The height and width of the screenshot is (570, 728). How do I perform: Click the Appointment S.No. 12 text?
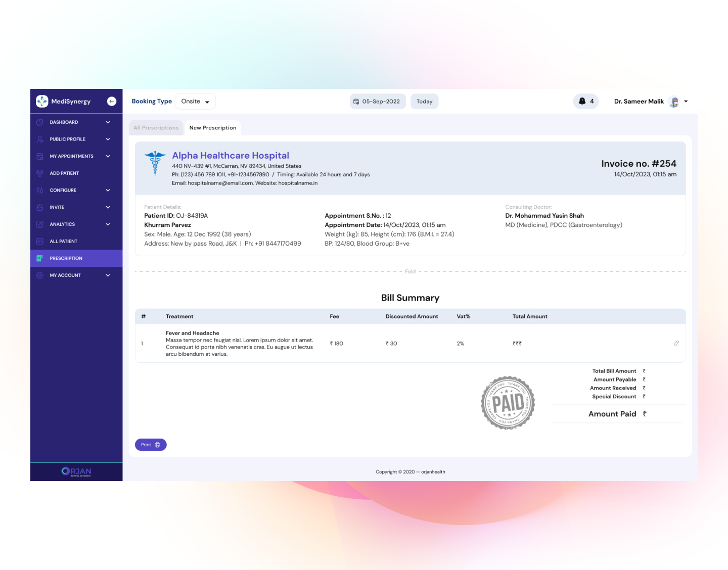(x=358, y=216)
